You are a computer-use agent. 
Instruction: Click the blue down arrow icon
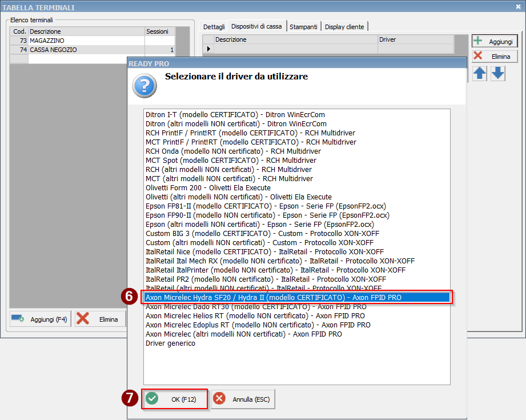498,74
